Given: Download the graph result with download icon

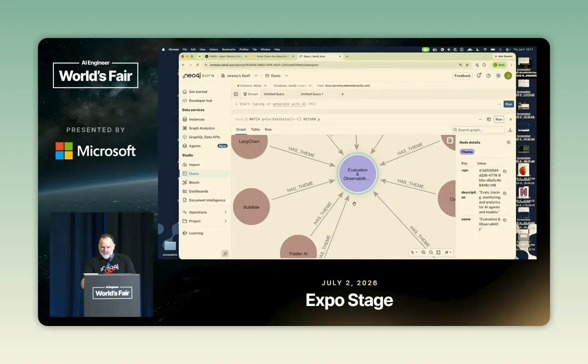Looking at the screenshot, I should pos(510,130).
